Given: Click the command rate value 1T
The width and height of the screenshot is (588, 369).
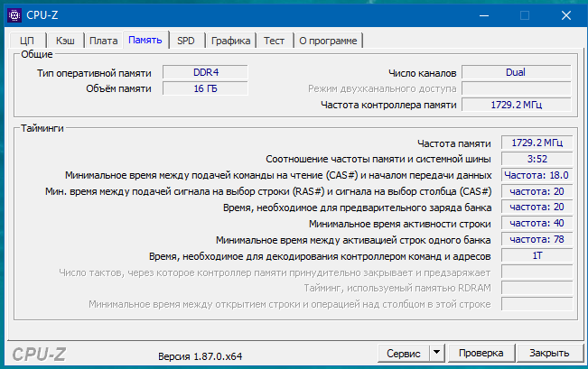Looking at the screenshot, I should (x=537, y=255).
